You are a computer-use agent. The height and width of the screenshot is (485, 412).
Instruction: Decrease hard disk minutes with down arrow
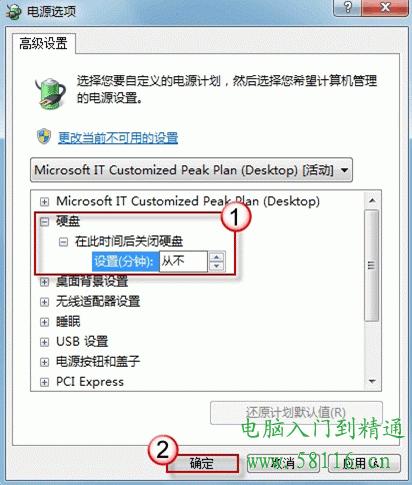[217, 266]
